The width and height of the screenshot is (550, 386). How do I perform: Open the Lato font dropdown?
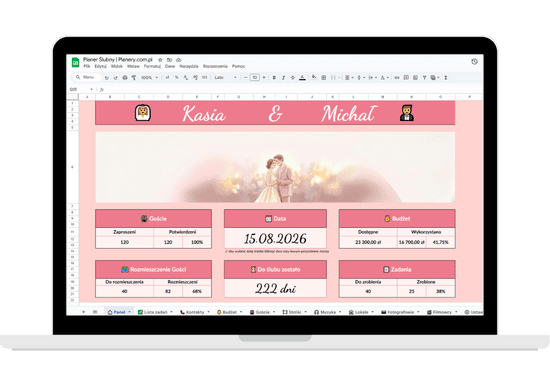(226, 78)
